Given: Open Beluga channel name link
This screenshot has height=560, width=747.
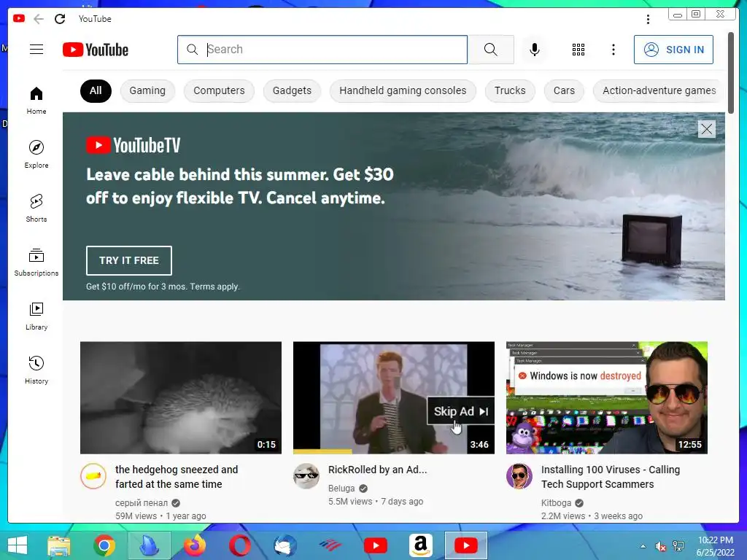Looking at the screenshot, I should tap(341, 488).
